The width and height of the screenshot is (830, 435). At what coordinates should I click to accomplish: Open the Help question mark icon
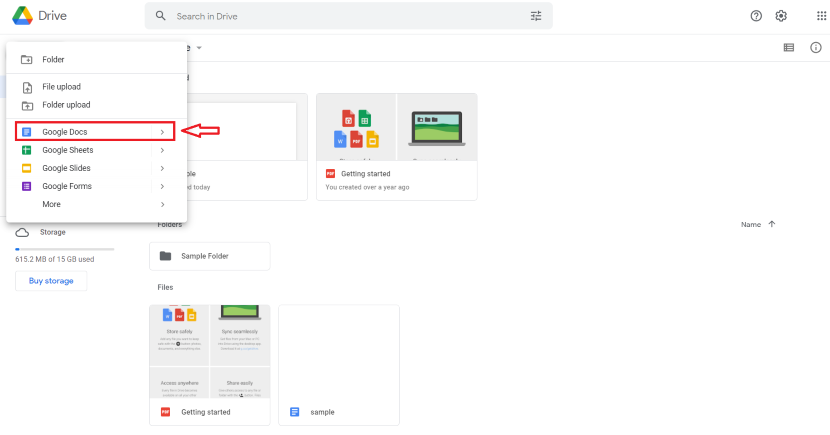pos(756,16)
